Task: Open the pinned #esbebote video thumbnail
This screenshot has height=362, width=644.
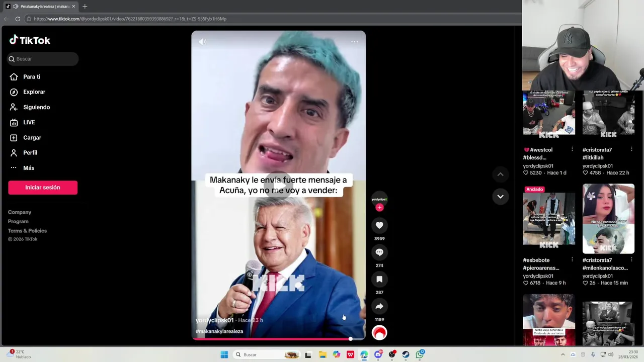Action: pyautogui.click(x=548, y=218)
